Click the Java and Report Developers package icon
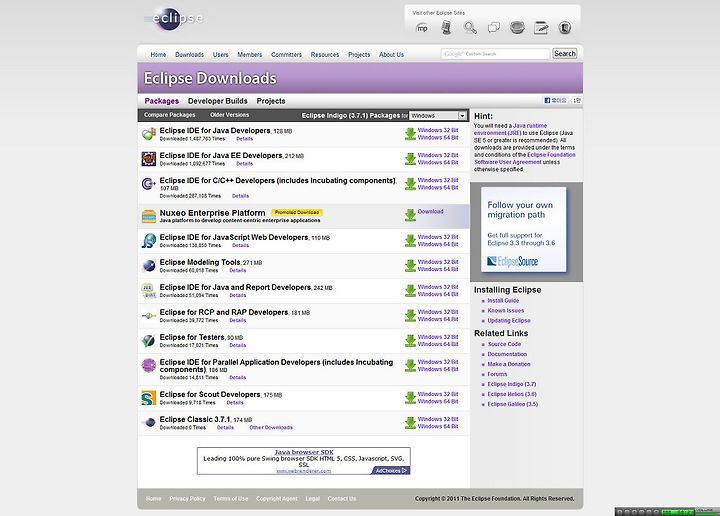 (x=149, y=291)
